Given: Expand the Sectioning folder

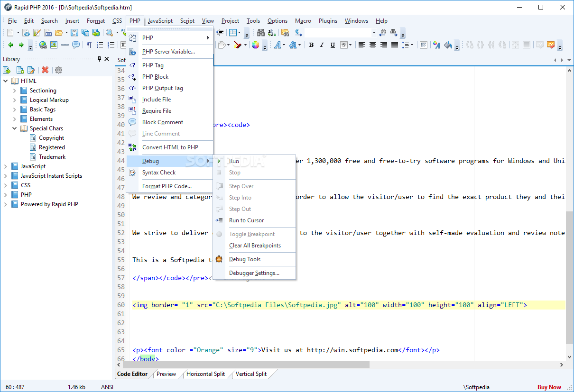Looking at the screenshot, I should pos(14,91).
